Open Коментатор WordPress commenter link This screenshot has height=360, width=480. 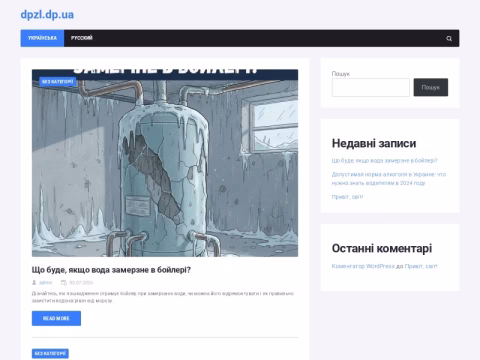coord(363,266)
